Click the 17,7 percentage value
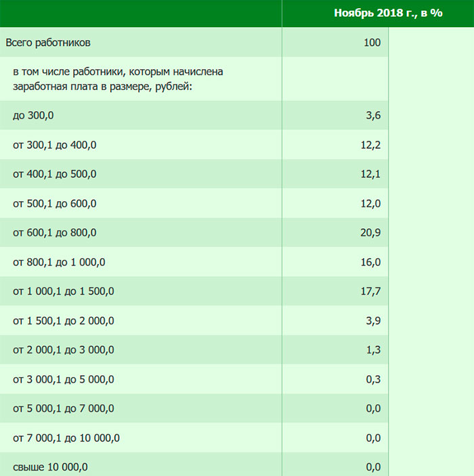Viewport: 474px width, 476px height. coord(371,291)
